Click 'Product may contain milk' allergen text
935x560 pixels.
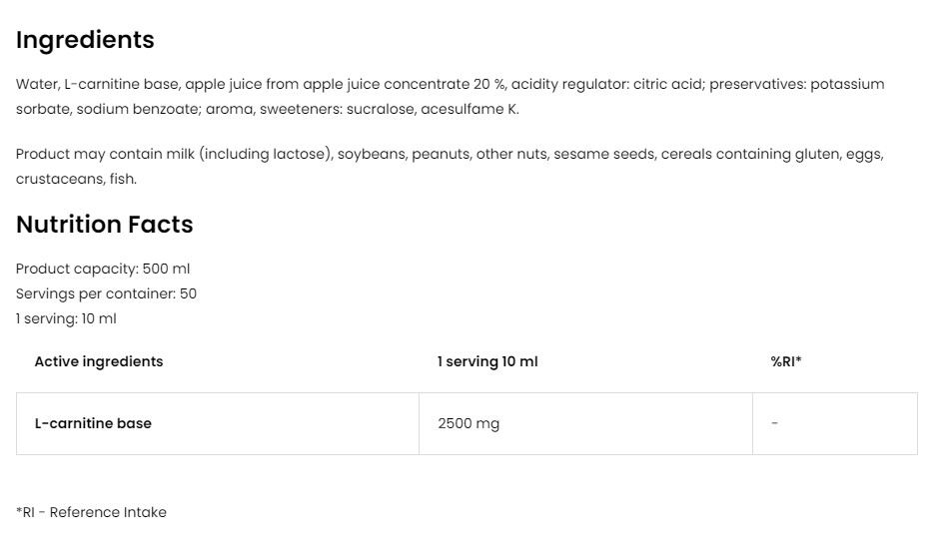(x=106, y=155)
